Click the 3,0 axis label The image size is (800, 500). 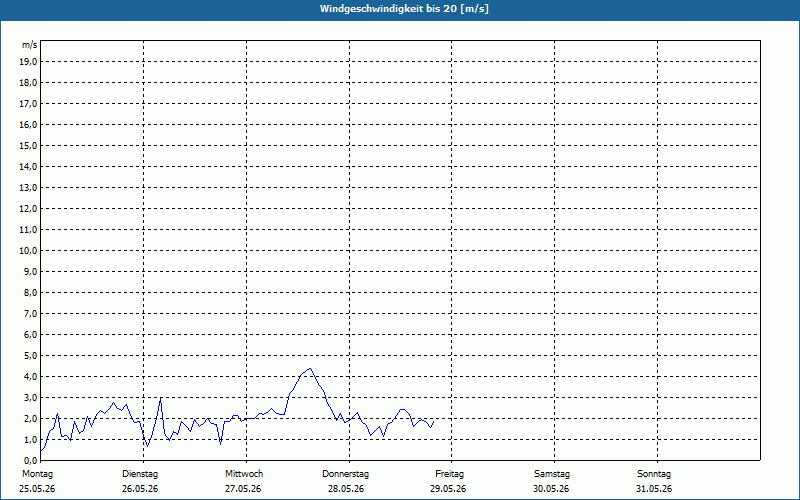(x=30, y=397)
